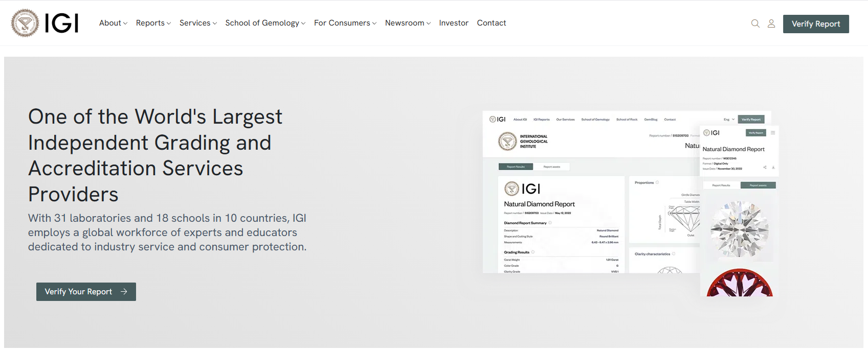Click the IGI logo seal in the header
868x350 pixels.
coord(25,23)
